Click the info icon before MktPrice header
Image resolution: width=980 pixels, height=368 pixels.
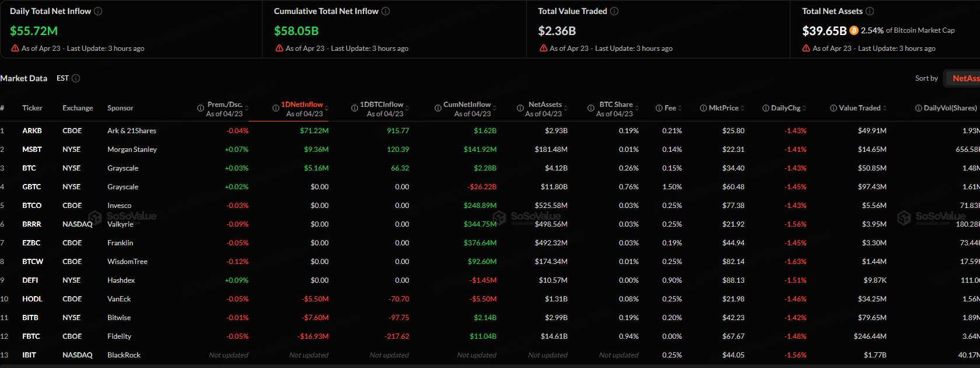(x=703, y=108)
